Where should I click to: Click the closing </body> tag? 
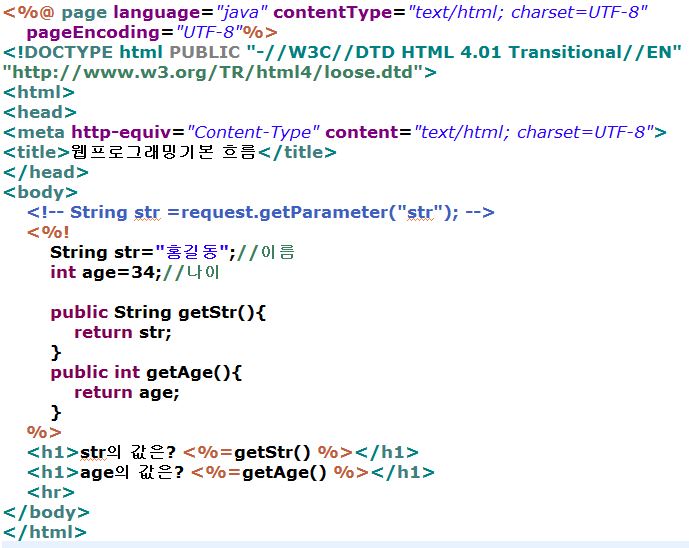click(x=46, y=512)
